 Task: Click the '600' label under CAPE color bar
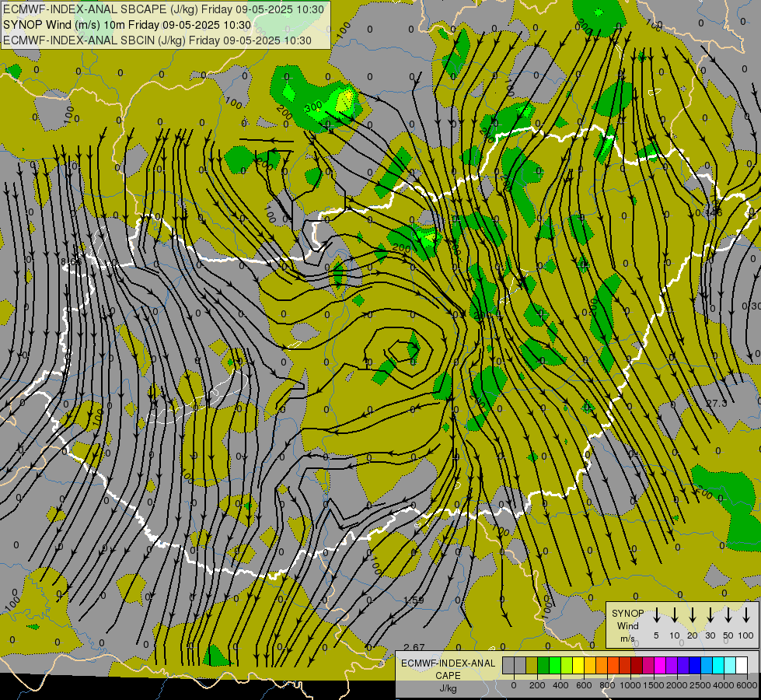[x=584, y=685]
